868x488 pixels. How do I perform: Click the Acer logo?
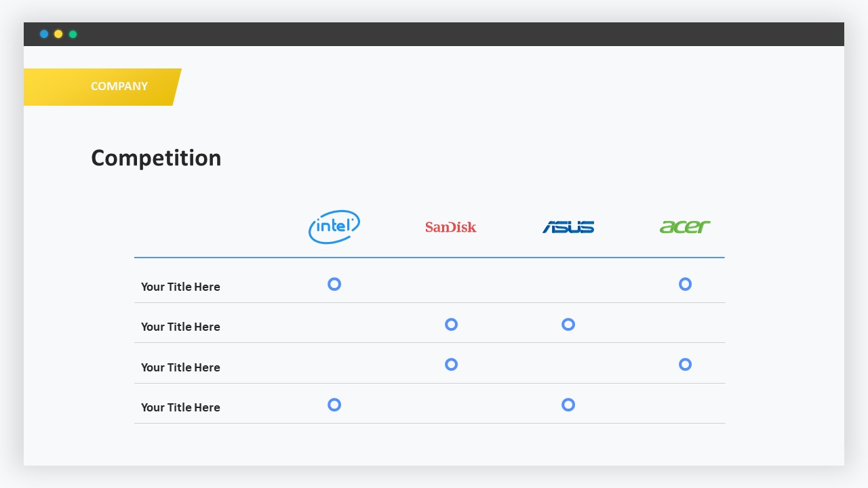pyautogui.click(x=685, y=227)
